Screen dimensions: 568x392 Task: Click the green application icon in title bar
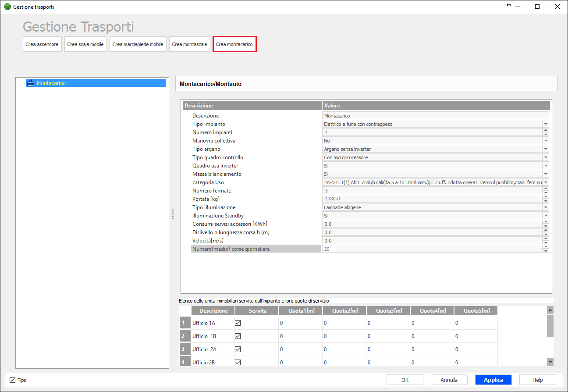click(7, 7)
